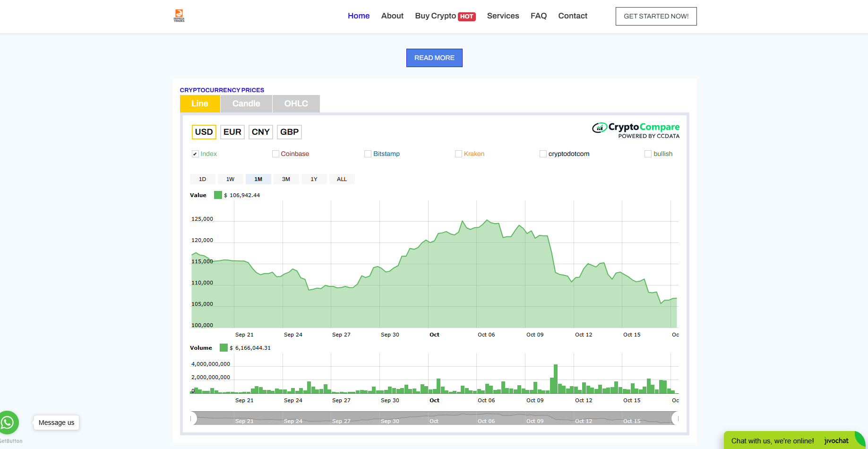Set the chart range to 1Y

(x=314, y=179)
